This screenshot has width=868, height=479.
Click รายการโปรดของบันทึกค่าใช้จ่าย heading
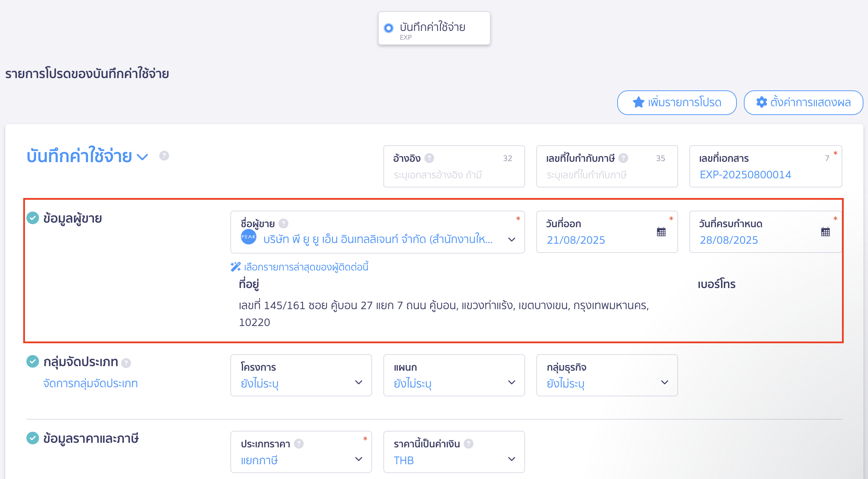(87, 74)
